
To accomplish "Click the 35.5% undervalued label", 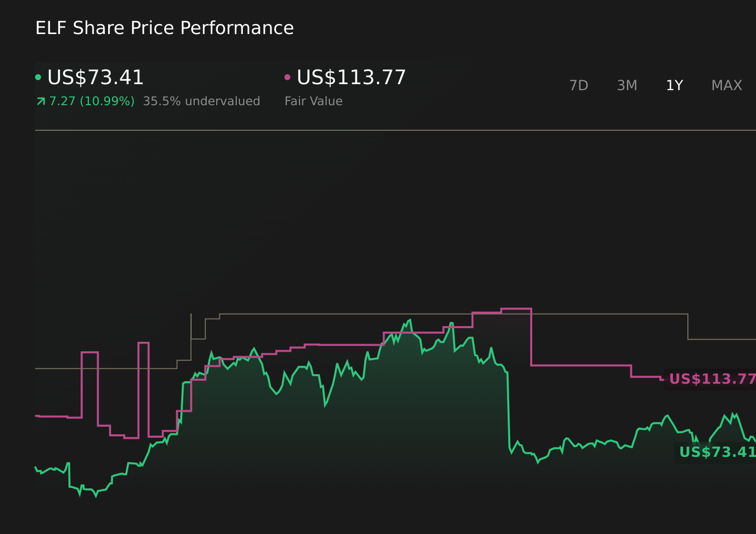I will 201,101.
